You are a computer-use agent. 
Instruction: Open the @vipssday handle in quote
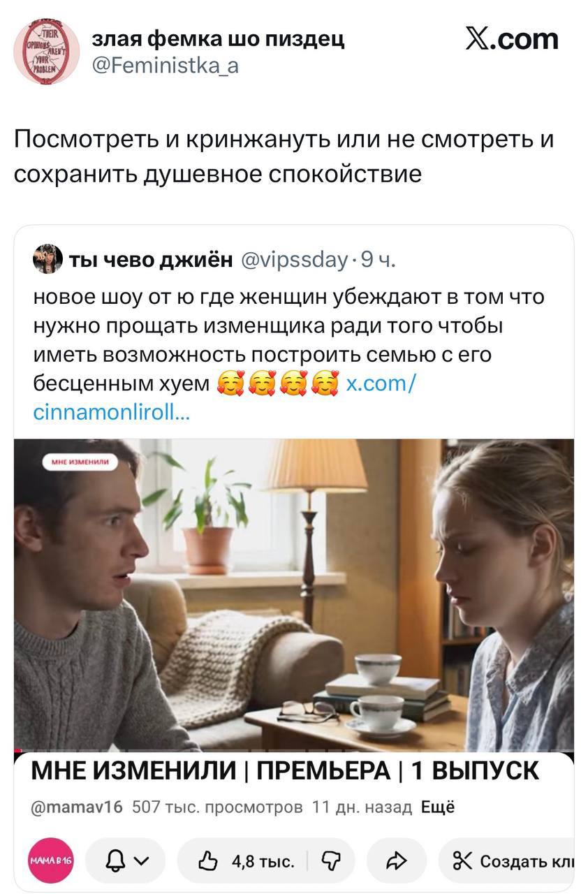pos(295,260)
